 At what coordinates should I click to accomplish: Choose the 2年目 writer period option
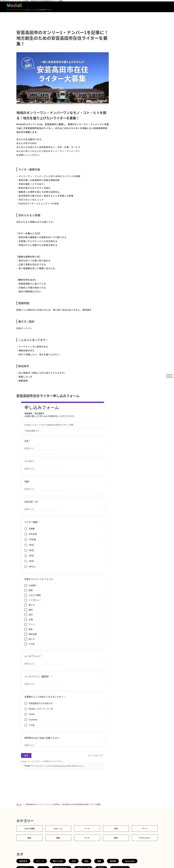click(x=26, y=545)
